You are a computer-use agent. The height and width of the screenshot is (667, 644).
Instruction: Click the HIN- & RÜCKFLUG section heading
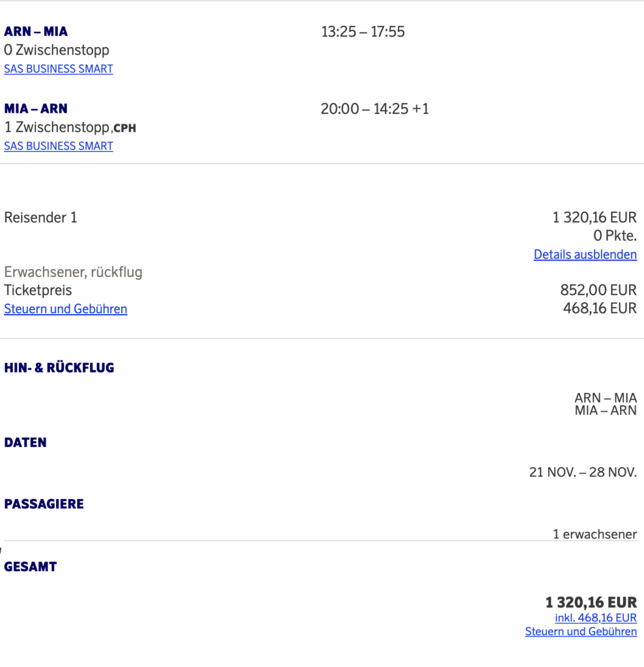tap(59, 368)
